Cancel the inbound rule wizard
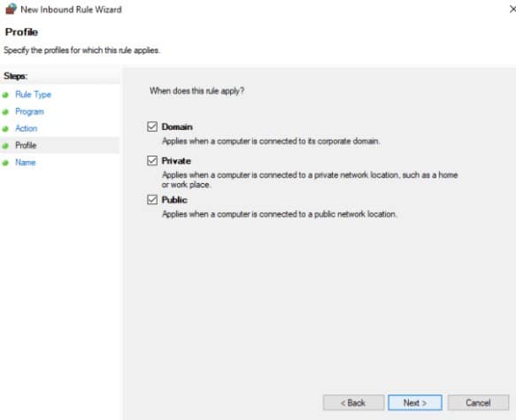This screenshot has height=420, width=516. coord(478,402)
